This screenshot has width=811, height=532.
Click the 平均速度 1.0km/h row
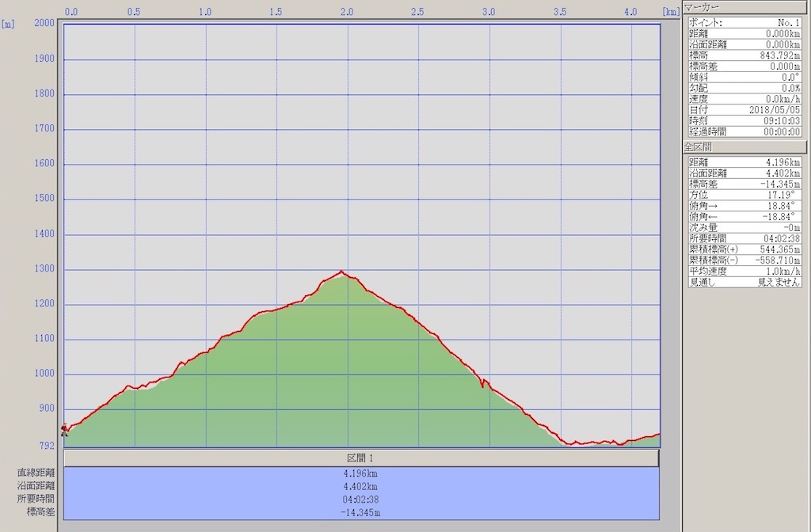[744, 272]
